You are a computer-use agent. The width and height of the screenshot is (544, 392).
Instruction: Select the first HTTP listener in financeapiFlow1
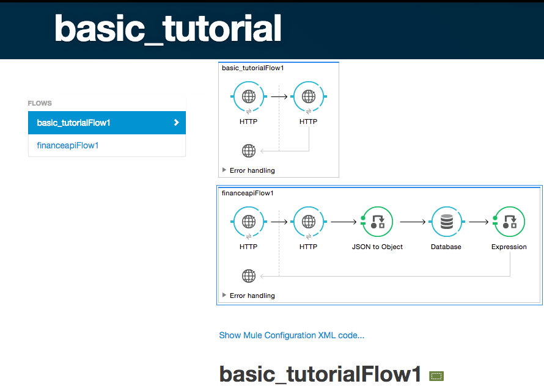click(x=248, y=222)
